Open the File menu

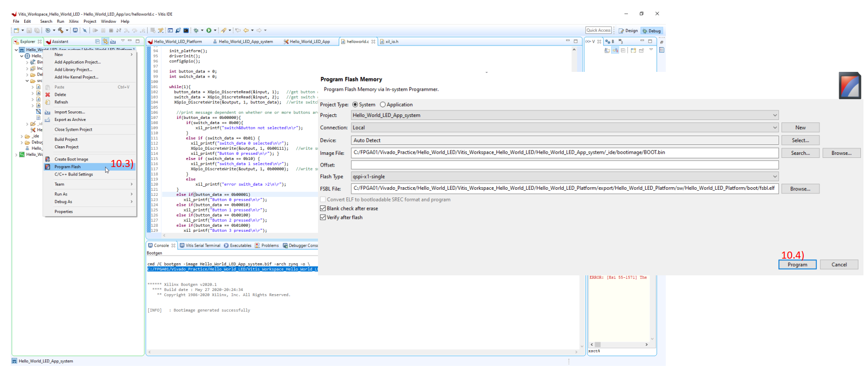[x=16, y=21]
